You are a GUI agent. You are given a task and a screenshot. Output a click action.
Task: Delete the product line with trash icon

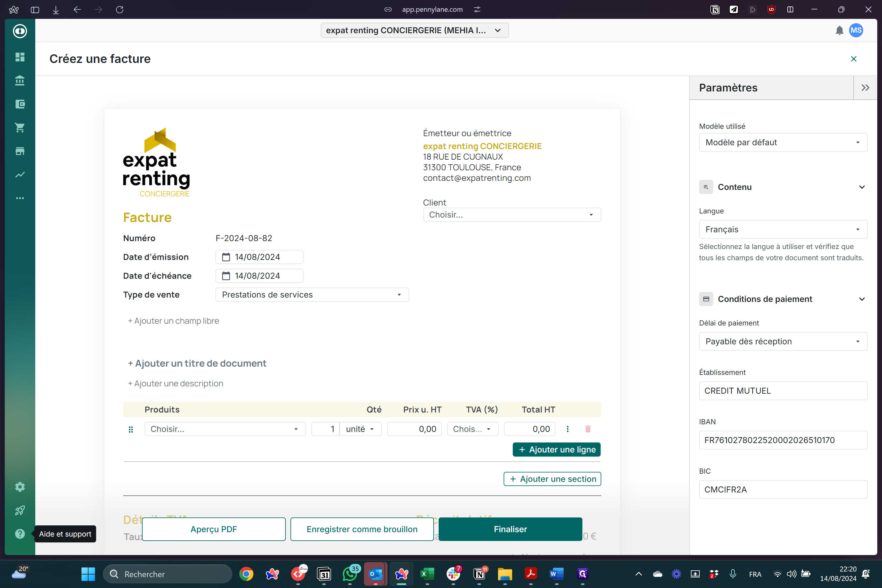pos(588,429)
